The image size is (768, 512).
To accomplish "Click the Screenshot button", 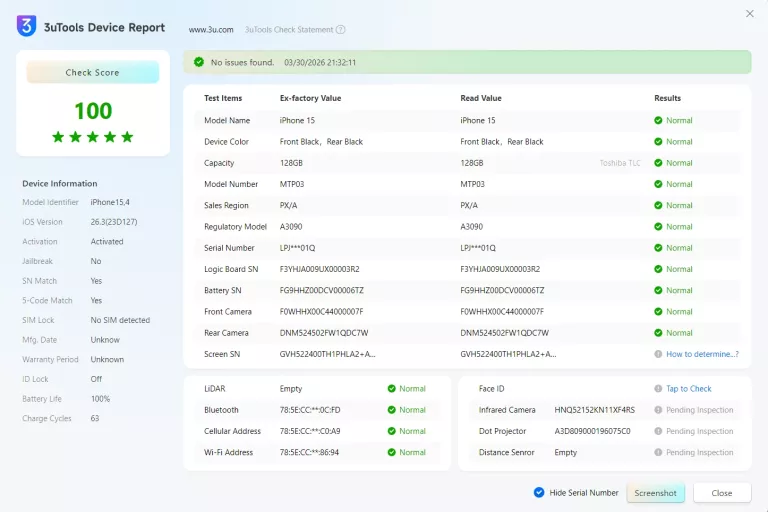I will tap(655, 493).
